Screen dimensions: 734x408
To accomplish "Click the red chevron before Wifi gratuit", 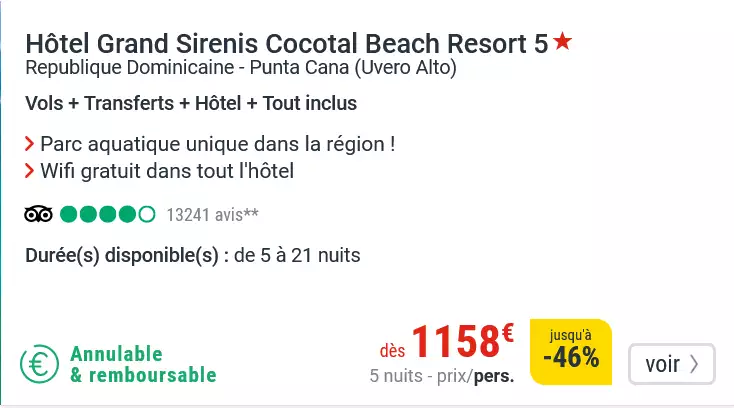I will coord(30,171).
